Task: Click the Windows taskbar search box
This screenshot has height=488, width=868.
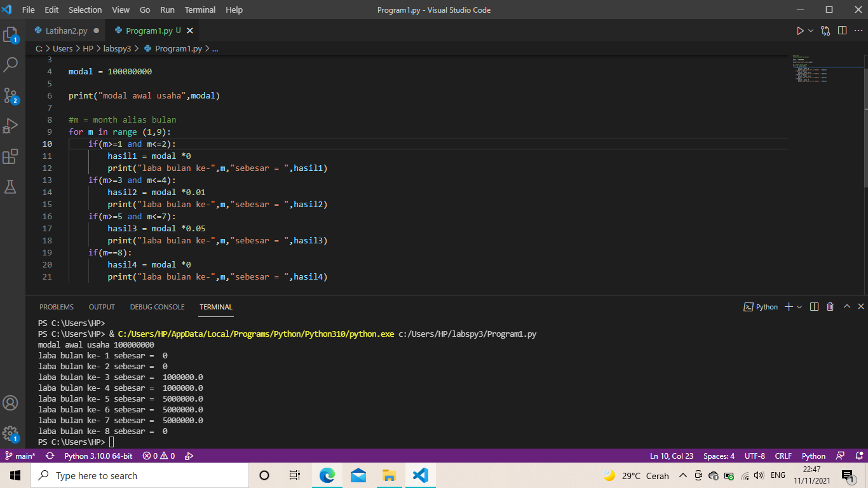Action: coord(140,475)
